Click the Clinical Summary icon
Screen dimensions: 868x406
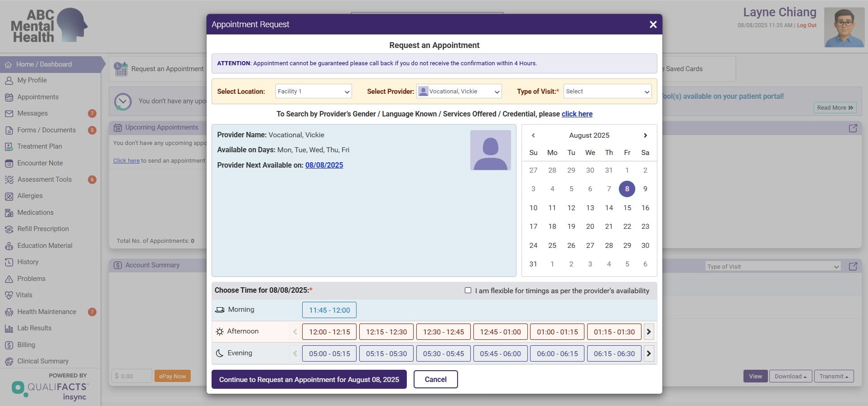pyautogui.click(x=9, y=362)
